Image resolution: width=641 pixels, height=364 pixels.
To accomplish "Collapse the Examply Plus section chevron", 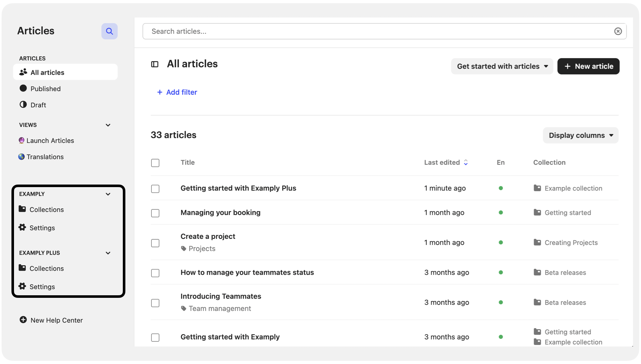I will click(x=108, y=253).
